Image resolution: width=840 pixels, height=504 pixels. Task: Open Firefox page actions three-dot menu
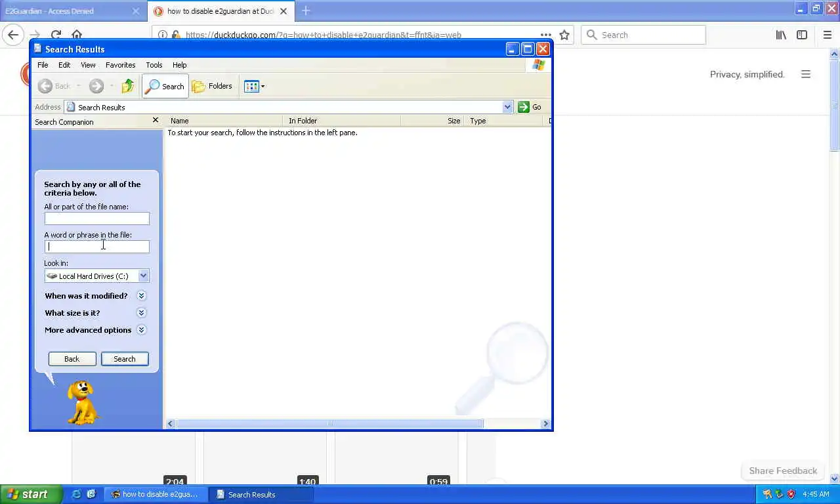pos(546,35)
